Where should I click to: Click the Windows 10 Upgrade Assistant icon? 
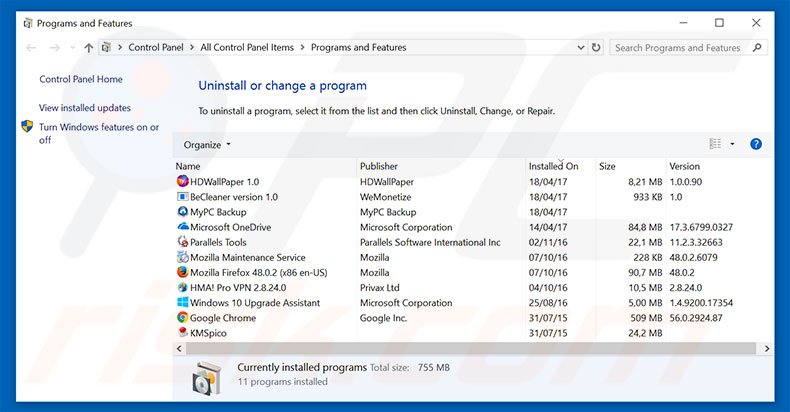tap(182, 302)
